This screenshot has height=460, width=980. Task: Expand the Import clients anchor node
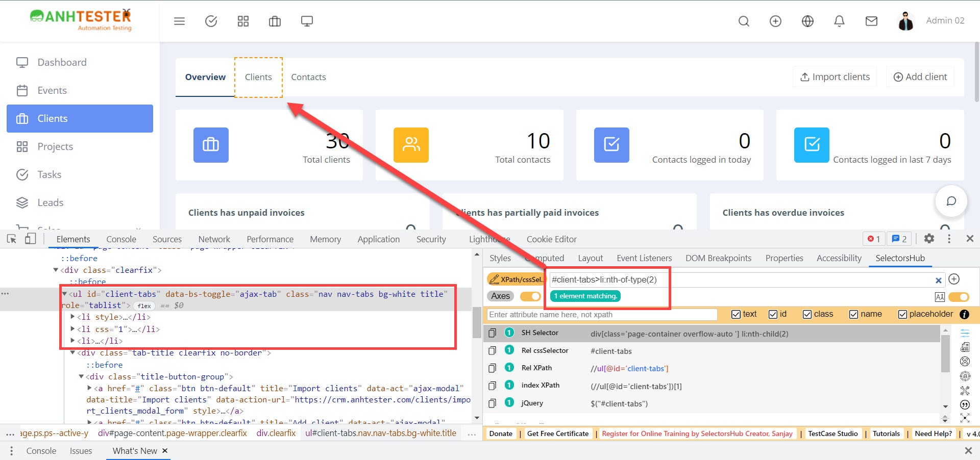click(90, 388)
